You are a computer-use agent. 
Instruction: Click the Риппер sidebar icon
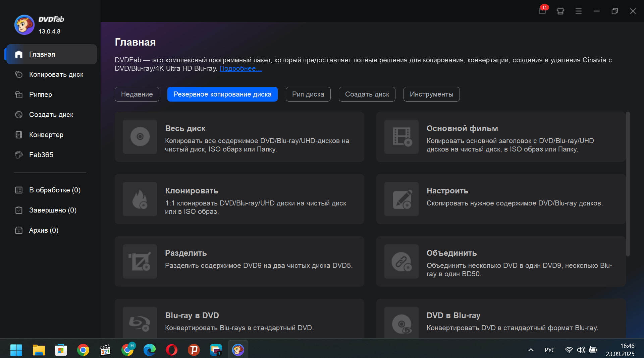(19, 95)
